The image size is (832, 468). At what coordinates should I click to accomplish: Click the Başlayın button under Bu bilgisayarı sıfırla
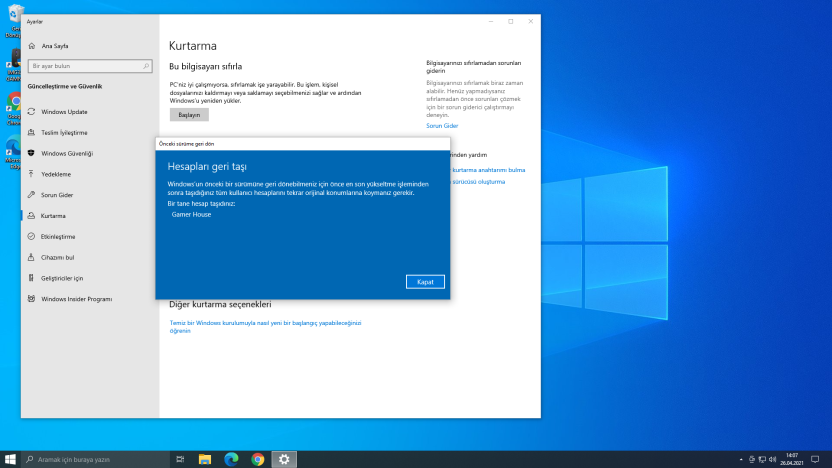tap(189, 115)
